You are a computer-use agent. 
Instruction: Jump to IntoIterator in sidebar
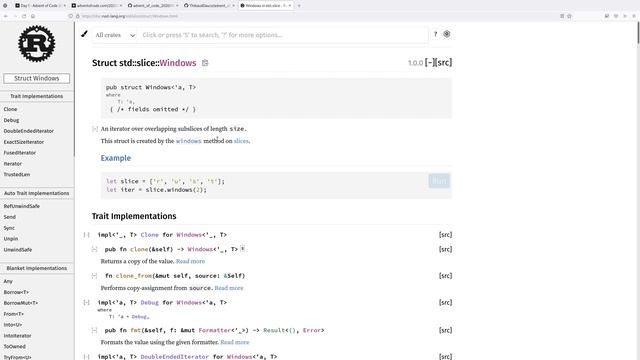(17, 336)
